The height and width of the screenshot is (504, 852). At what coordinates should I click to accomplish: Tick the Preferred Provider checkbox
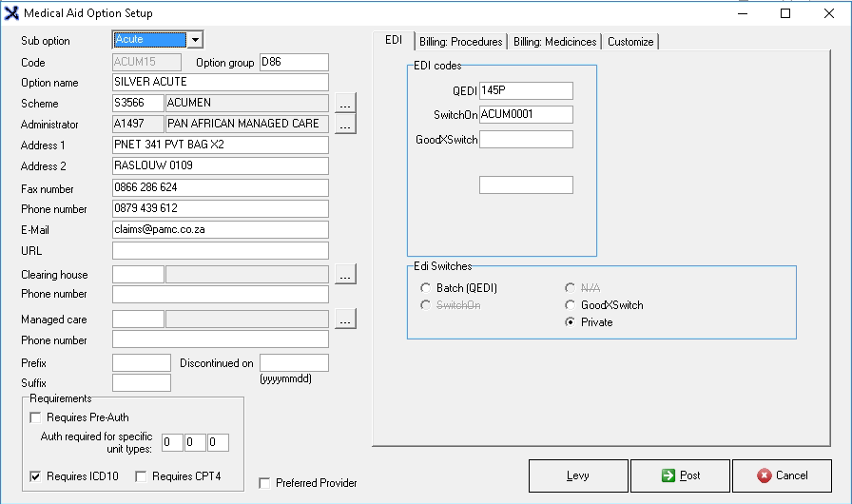[265, 483]
